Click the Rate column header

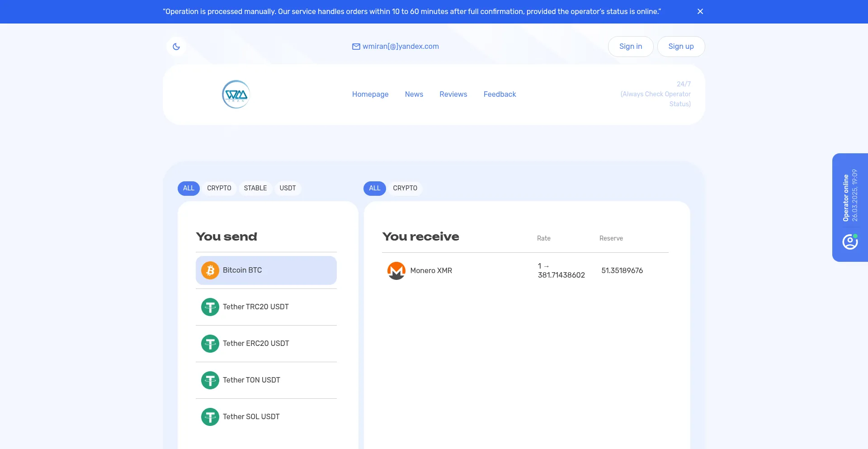click(544, 238)
